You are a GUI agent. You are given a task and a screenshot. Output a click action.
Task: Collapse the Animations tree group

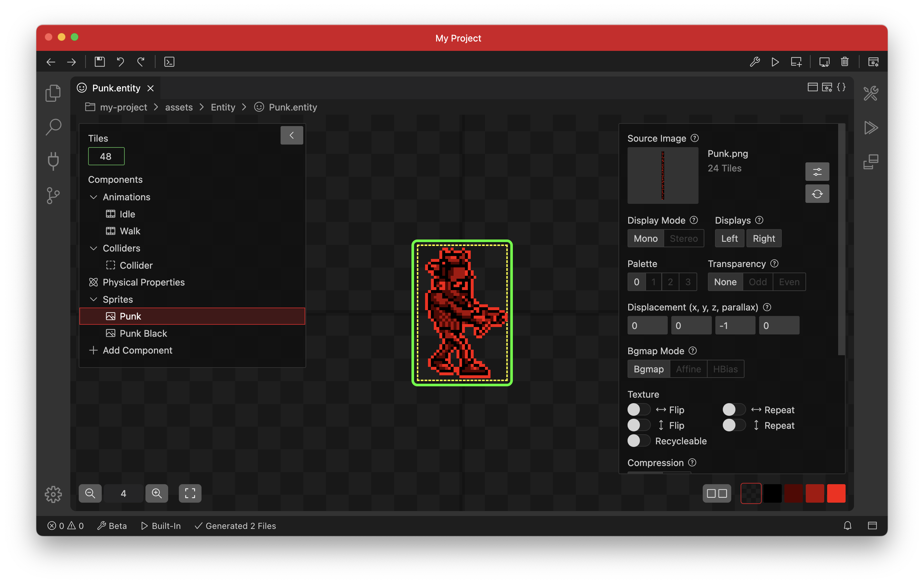[93, 197]
